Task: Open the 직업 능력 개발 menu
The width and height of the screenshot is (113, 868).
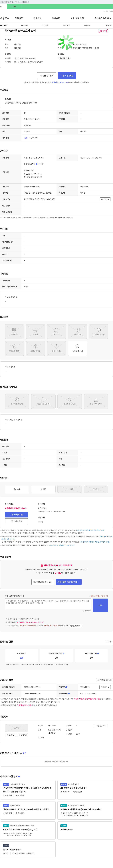Action: (x=77, y=18)
